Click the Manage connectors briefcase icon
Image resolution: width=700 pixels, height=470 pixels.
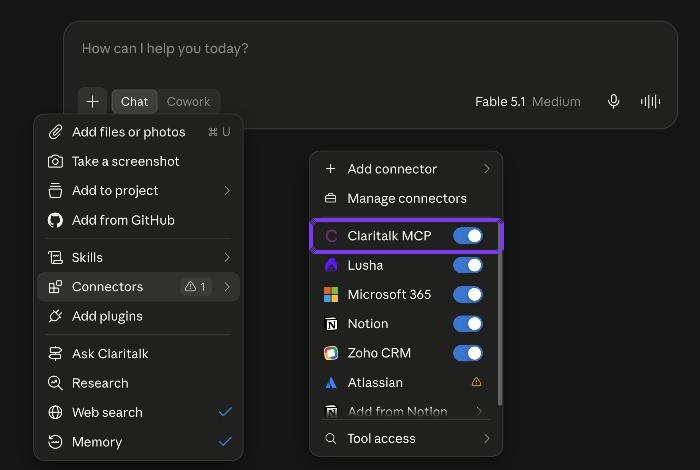pyautogui.click(x=330, y=198)
